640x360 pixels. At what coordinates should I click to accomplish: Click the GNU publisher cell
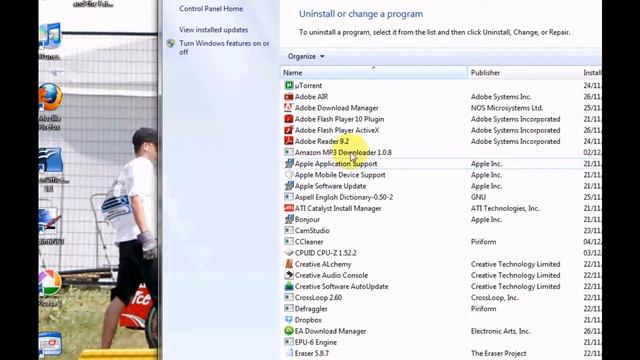[x=478, y=197]
